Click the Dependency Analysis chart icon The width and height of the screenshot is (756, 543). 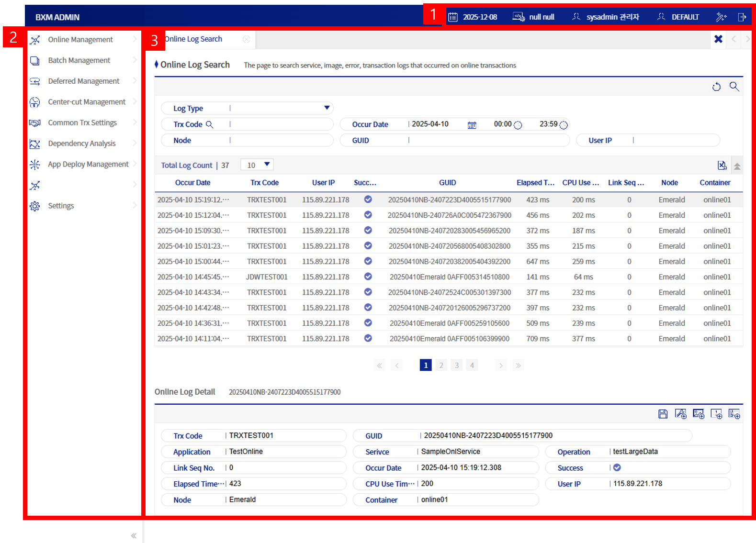pyautogui.click(x=35, y=144)
